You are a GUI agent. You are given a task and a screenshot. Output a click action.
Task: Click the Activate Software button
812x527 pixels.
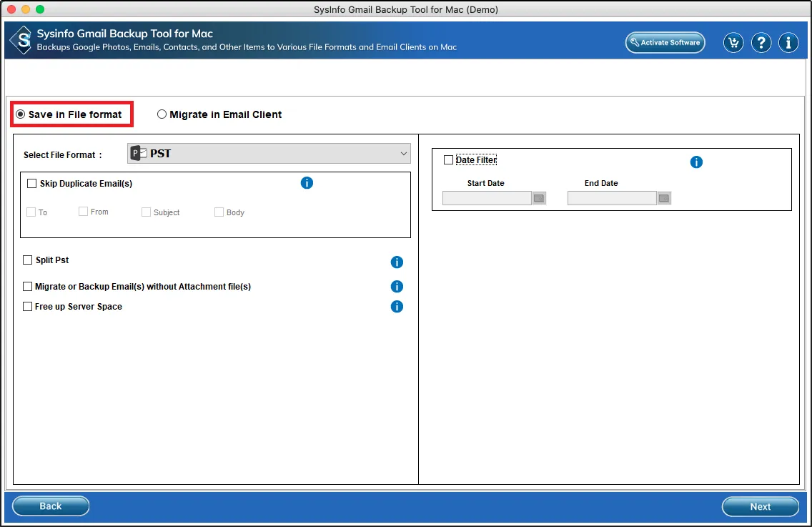pyautogui.click(x=665, y=43)
